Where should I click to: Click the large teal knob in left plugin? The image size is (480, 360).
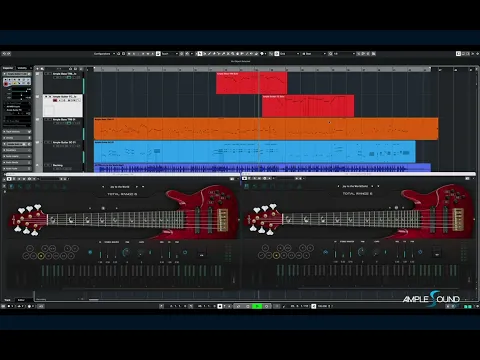[x=126, y=252]
